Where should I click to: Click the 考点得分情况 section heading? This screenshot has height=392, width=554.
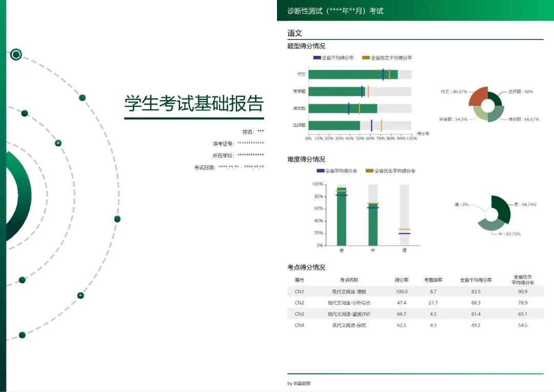pyautogui.click(x=306, y=268)
